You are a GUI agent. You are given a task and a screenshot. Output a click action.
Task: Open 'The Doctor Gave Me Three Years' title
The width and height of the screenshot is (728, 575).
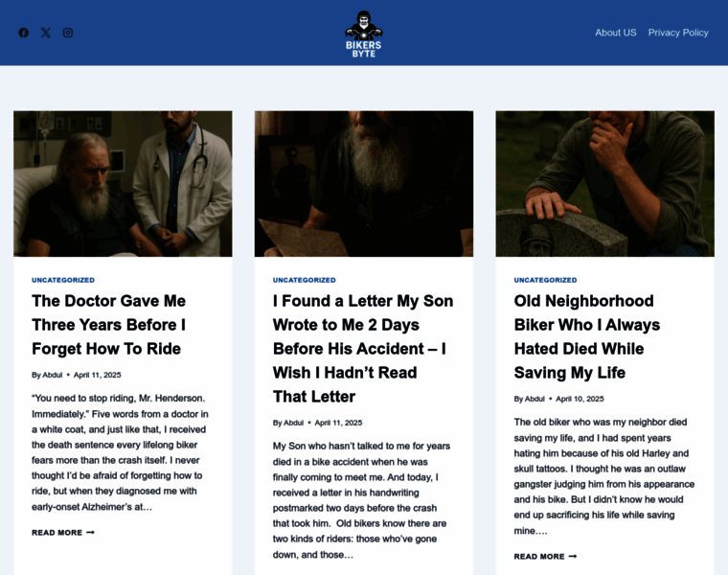point(108,325)
